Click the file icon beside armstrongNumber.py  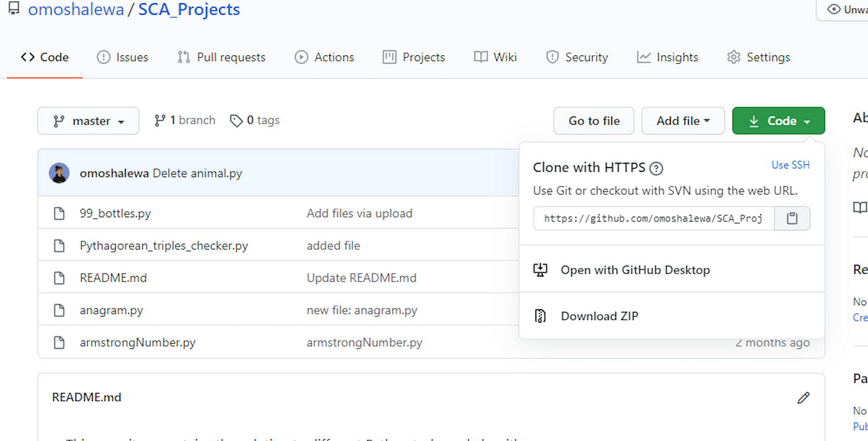[x=59, y=342]
